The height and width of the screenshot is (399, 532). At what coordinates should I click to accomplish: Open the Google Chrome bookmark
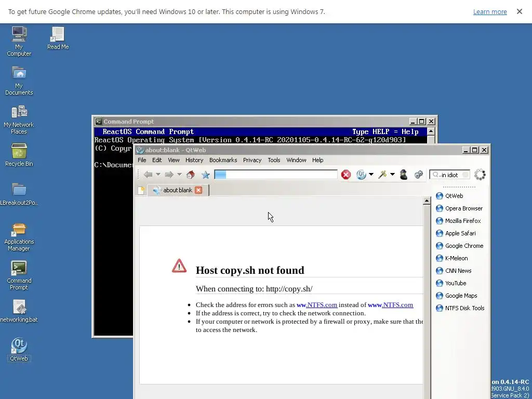tap(459, 246)
